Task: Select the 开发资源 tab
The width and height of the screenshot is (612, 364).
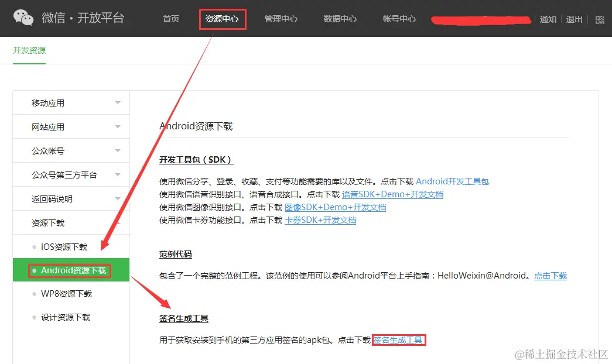Action: [29, 51]
